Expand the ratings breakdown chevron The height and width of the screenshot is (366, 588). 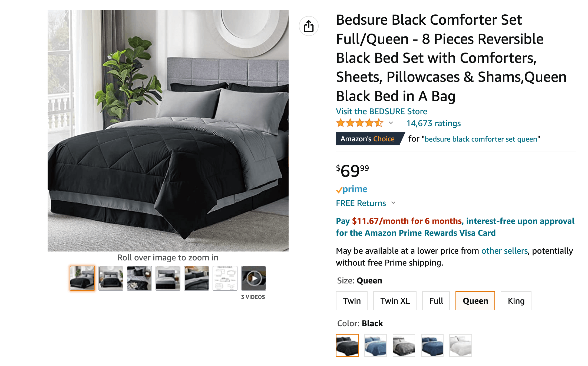point(391,123)
